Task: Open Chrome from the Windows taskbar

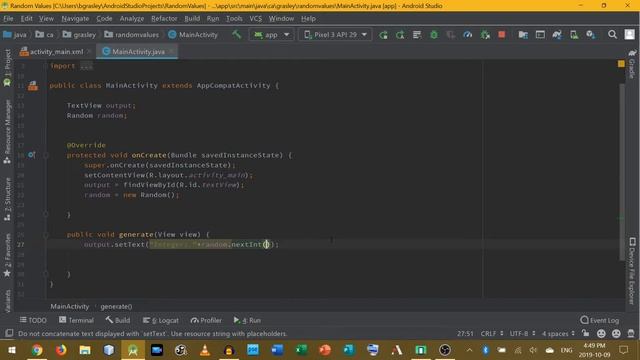Action: pyautogui.click(x=37, y=350)
